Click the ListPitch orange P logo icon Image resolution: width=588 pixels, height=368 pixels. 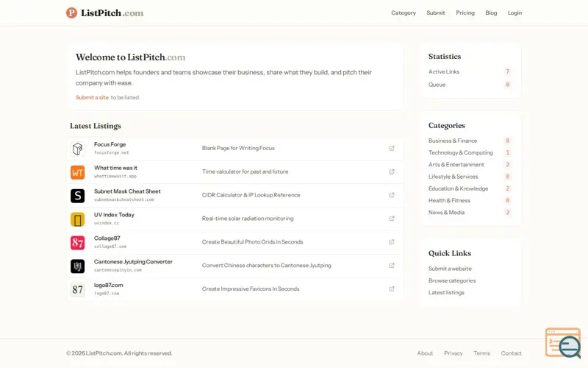[x=71, y=13]
